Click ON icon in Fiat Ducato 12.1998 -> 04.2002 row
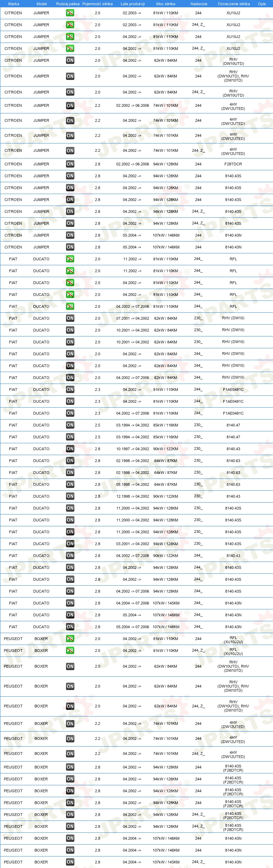This screenshot has height=868, width=273. point(70,496)
